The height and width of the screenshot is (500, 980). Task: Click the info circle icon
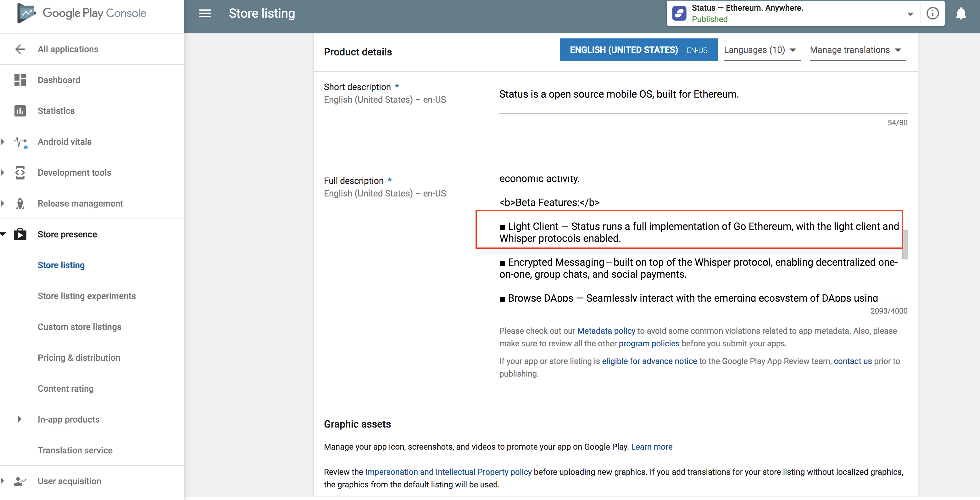coord(932,13)
